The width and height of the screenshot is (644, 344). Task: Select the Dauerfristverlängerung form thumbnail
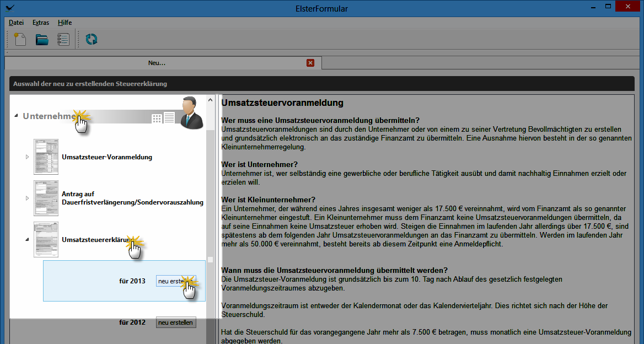point(46,198)
